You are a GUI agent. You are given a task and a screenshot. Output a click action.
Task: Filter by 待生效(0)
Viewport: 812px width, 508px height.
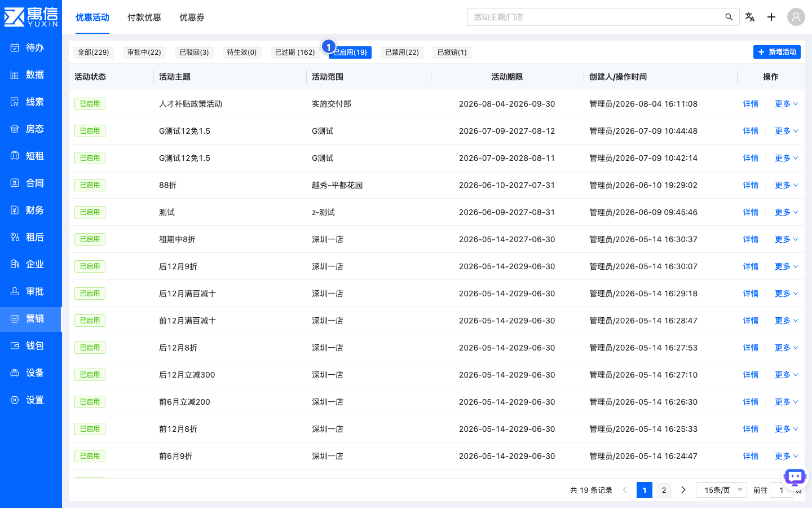(242, 52)
